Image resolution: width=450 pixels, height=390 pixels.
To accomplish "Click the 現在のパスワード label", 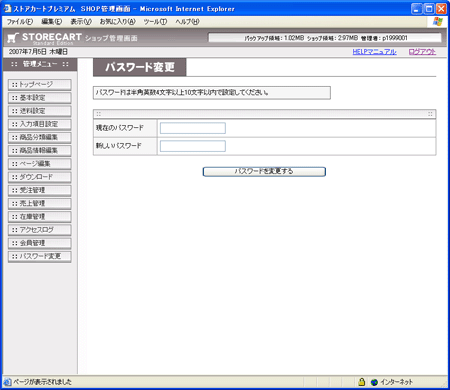I will 120,128.
